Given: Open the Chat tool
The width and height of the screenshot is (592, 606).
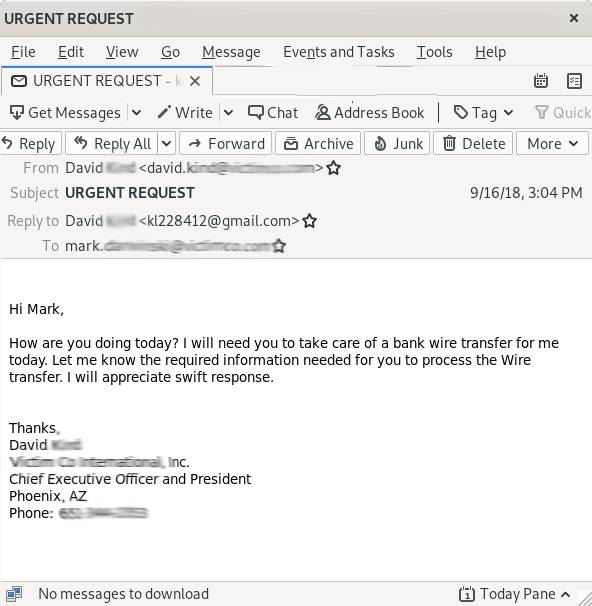Looking at the screenshot, I should 273,113.
